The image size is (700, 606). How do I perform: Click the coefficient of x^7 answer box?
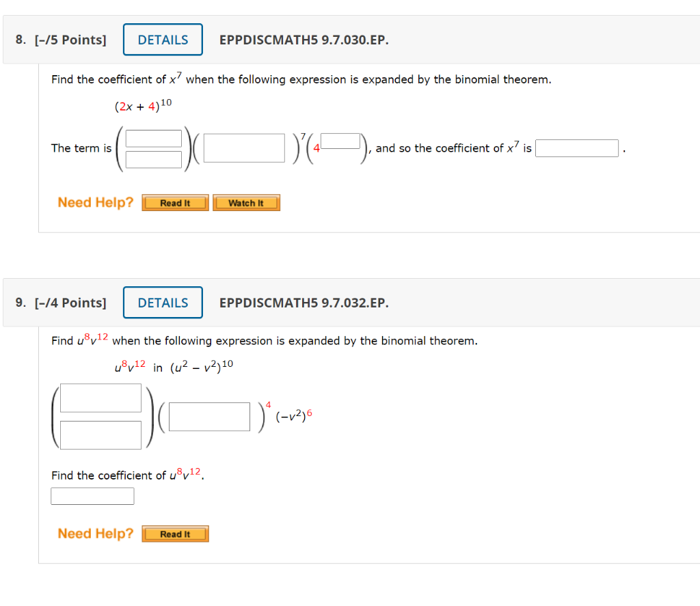click(x=576, y=148)
